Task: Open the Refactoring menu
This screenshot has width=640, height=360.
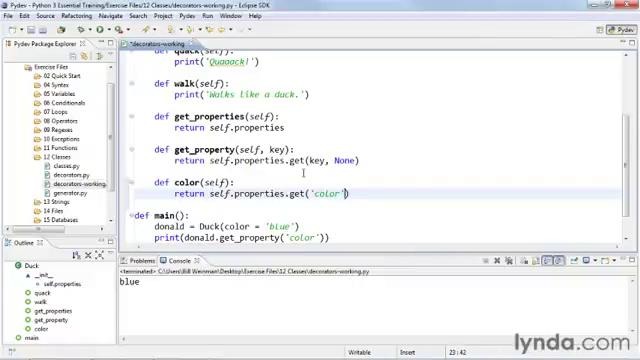Action: (77, 16)
